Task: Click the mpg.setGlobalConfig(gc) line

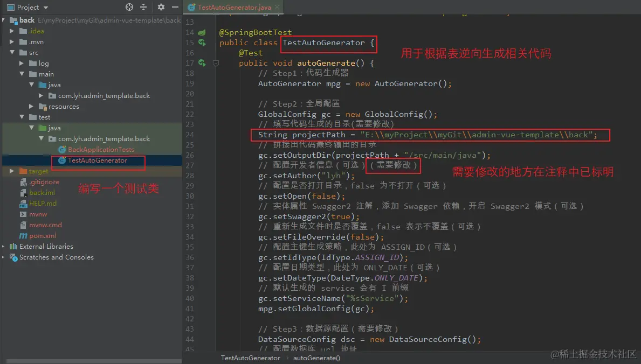Action: click(316, 309)
